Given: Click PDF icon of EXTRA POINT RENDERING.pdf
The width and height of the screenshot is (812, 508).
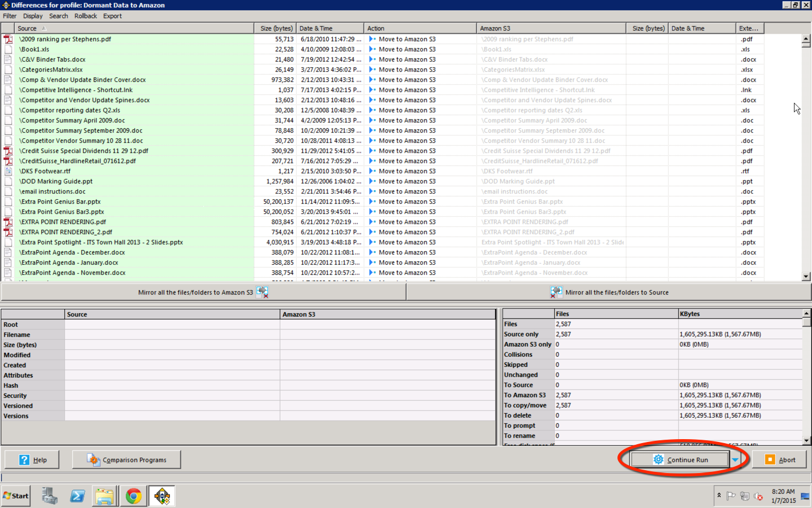Looking at the screenshot, I should pyautogui.click(x=8, y=222).
